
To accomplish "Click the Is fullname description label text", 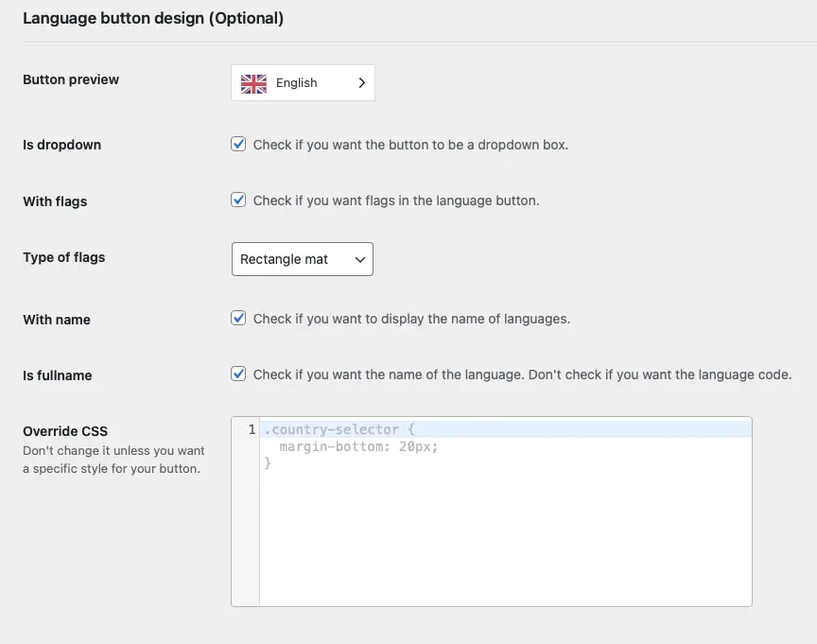I will [523, 374].
